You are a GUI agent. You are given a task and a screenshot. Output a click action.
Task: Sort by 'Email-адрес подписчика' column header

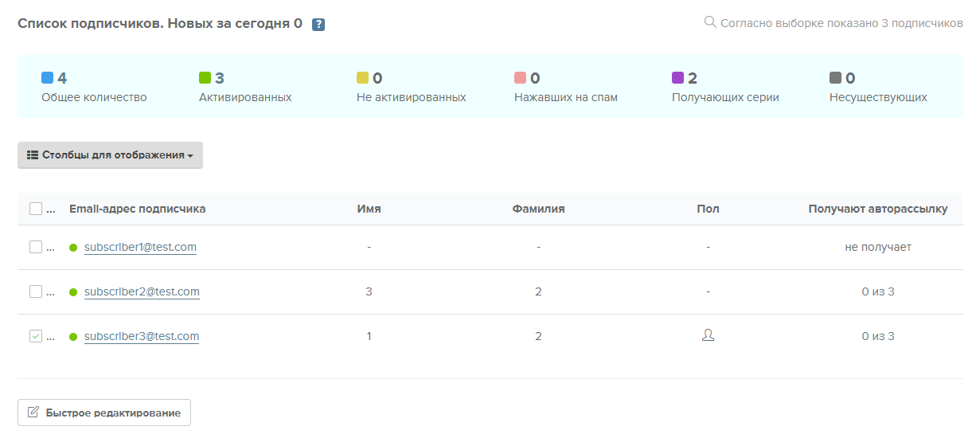point(137,209)
